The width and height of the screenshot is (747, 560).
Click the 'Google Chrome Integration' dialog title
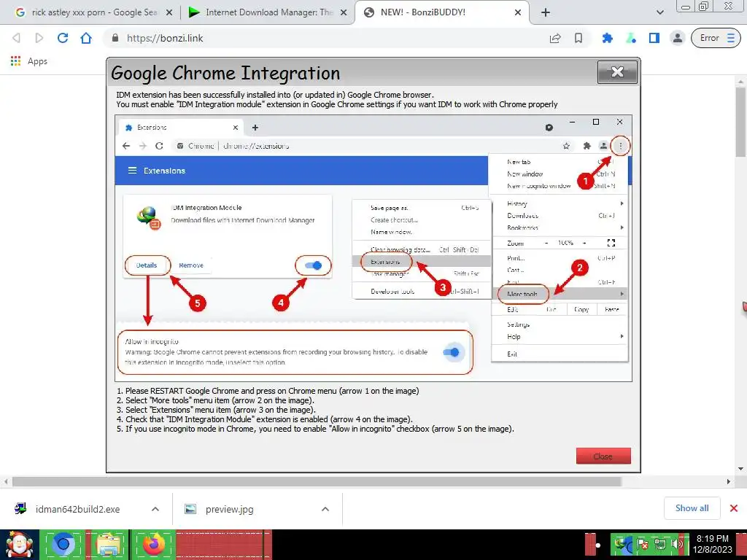pyautogui.click(x=225, y=73)
